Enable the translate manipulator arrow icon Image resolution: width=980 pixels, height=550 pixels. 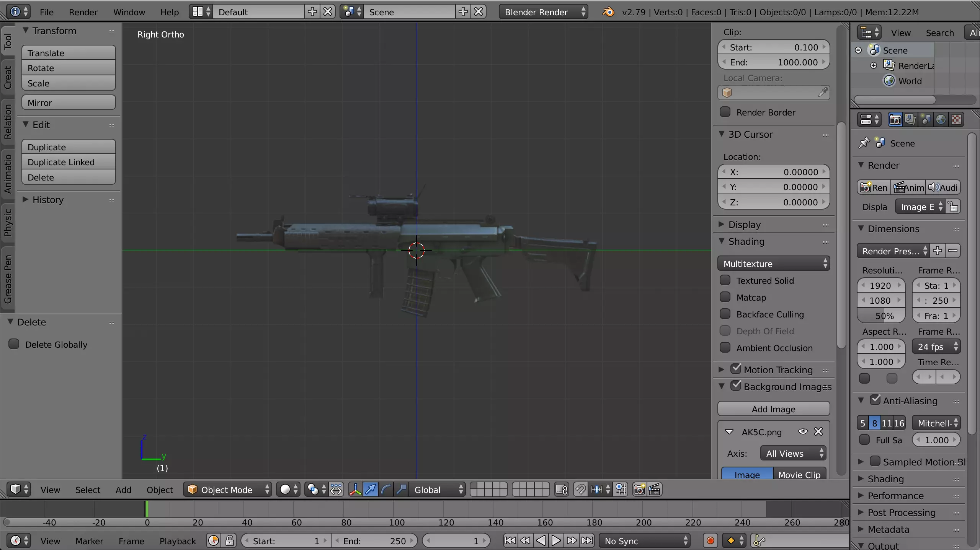tap(371, 490)
